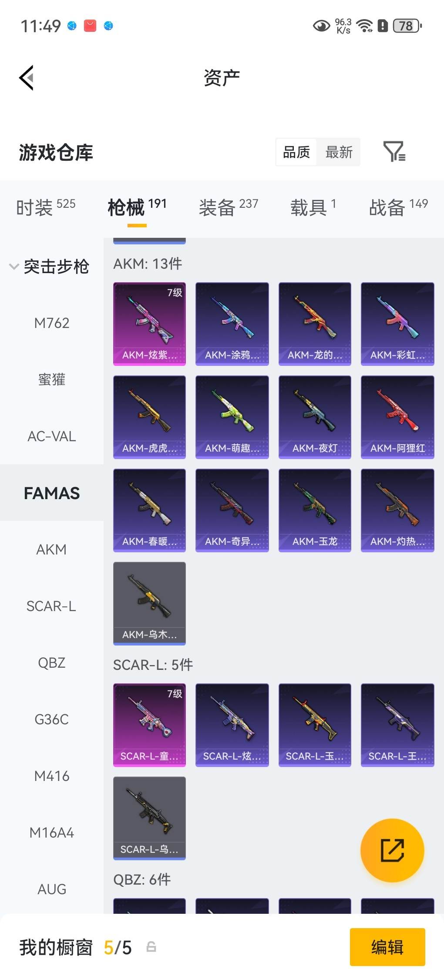The height and width of the screenshot is (980, 444).
Task: Go to the 战备 149 tab
Action: coord(398,207)
